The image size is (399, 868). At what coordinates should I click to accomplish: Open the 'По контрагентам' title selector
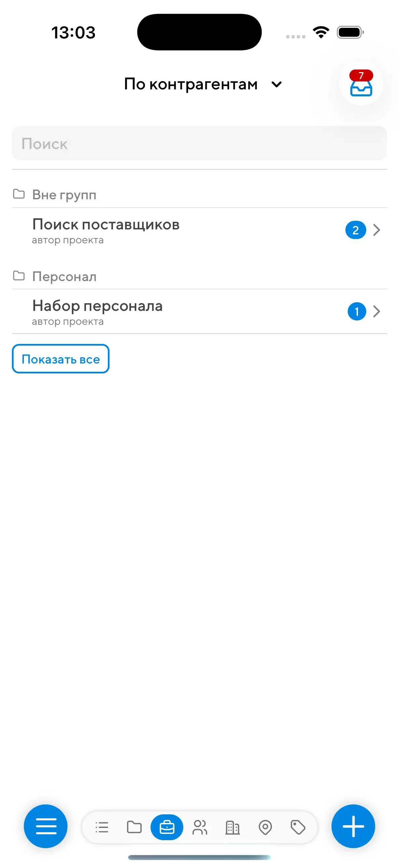click(x=203, y=84)
